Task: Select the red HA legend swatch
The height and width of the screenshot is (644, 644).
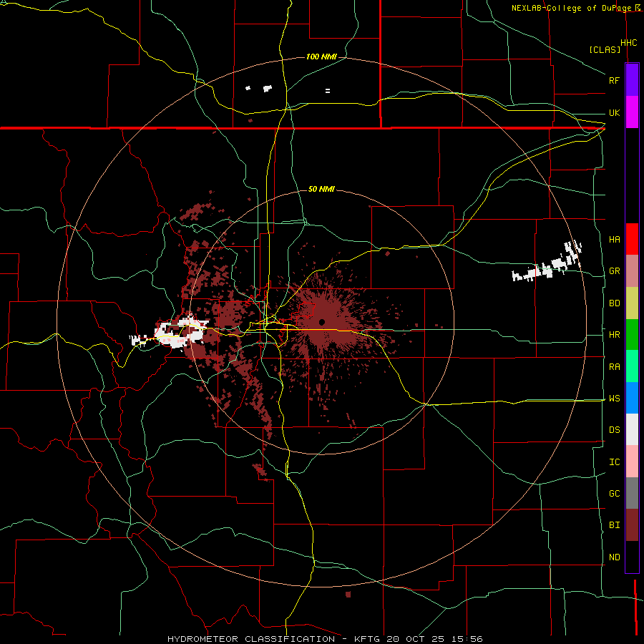Action: [632, 239]
